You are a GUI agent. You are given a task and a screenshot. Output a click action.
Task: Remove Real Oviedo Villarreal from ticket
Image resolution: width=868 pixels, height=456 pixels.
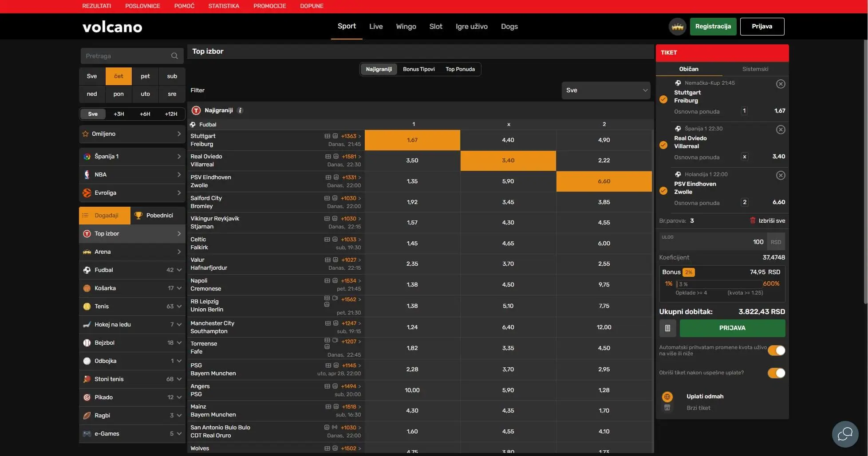pos(781,130)
